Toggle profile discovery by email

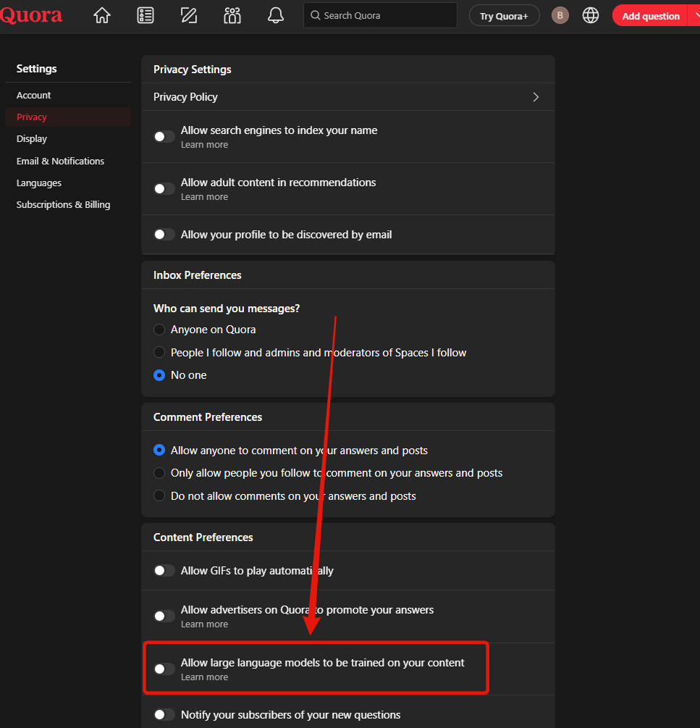tap(164, 235)
